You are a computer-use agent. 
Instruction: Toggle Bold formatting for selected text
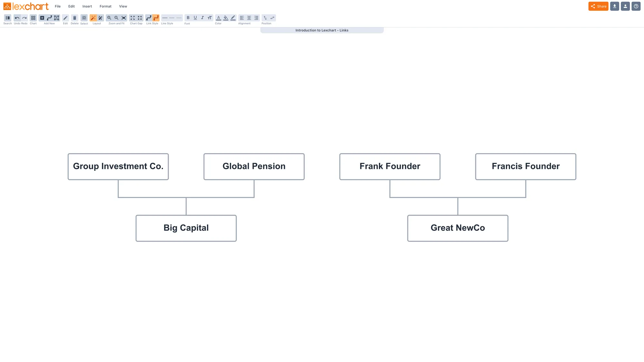pos(188,18)
